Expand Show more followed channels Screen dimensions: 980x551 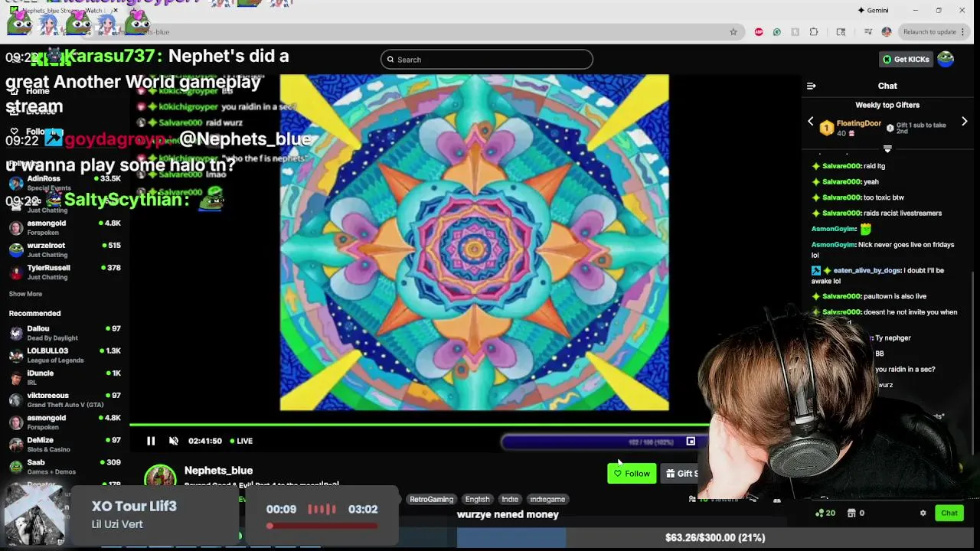pyautogui.click(x=25, y=294)
